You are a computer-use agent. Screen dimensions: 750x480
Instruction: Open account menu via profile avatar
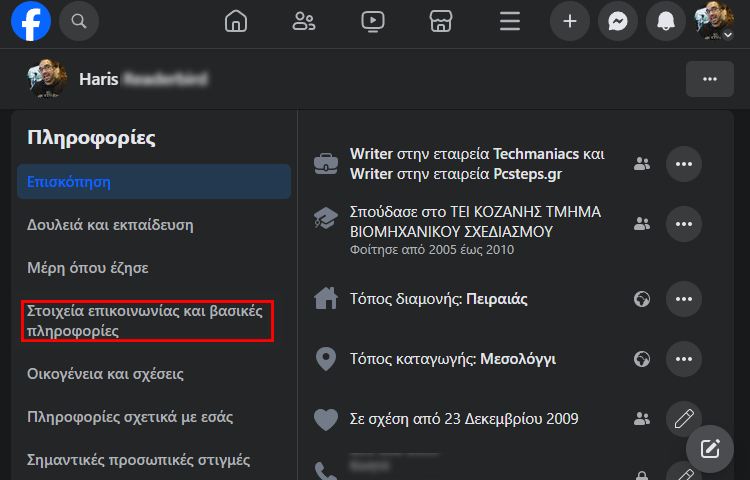point(714,21)
